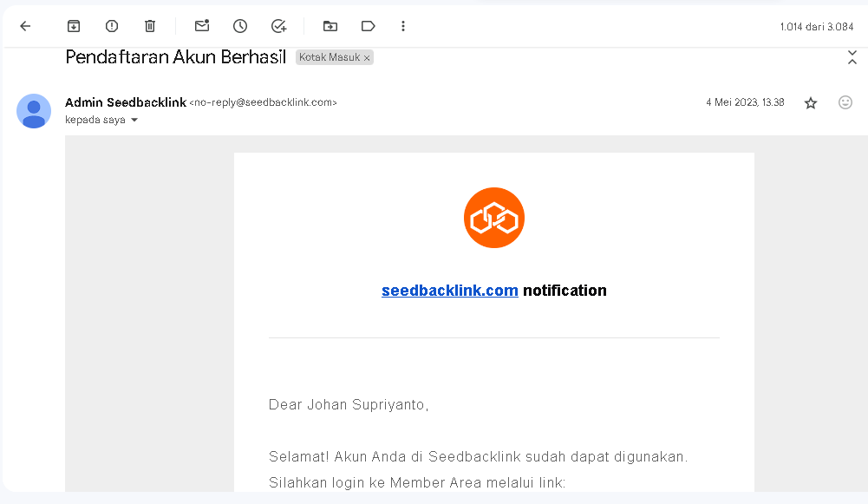This screenshot has height=504, width=868.
Task: Click the subject Pendaftaran Akun Berhasil
Action: pos(175,57)
